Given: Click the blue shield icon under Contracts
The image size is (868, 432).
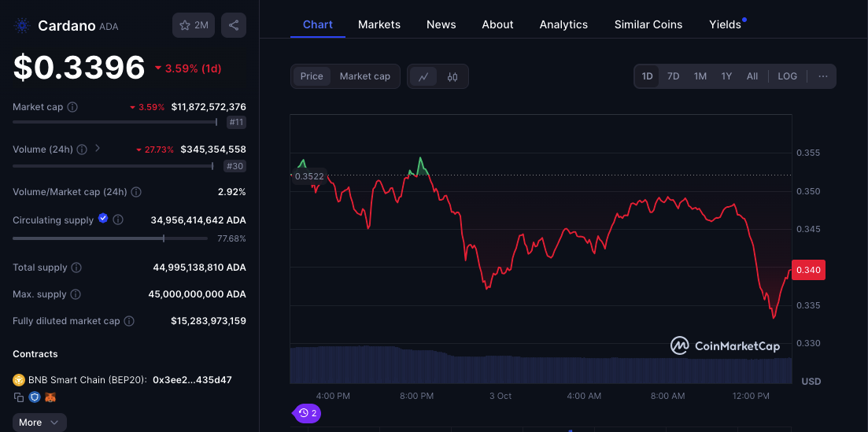Looking at the screenshot, I should click(x=35, y=397).
